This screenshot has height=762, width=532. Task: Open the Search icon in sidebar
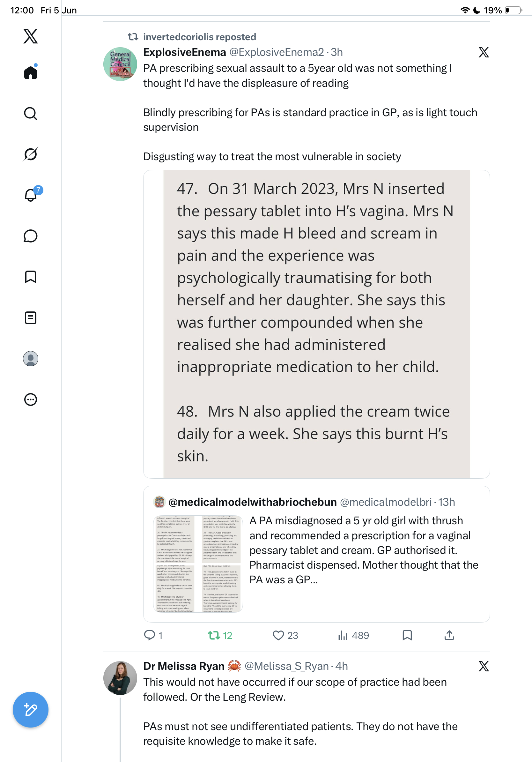[31, 114]
